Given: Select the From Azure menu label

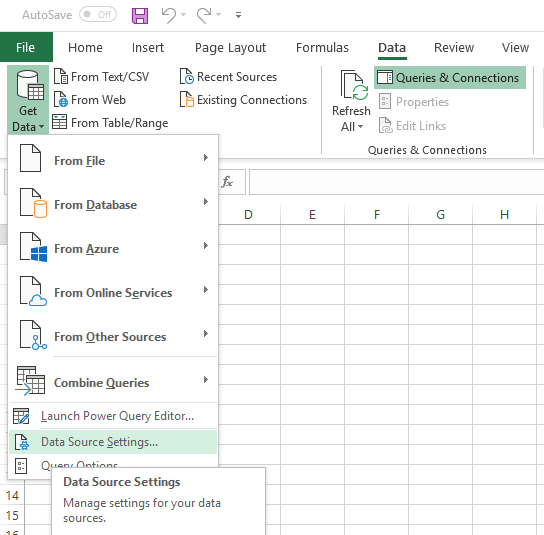Looking at the screenshot, I should [86, 249].
